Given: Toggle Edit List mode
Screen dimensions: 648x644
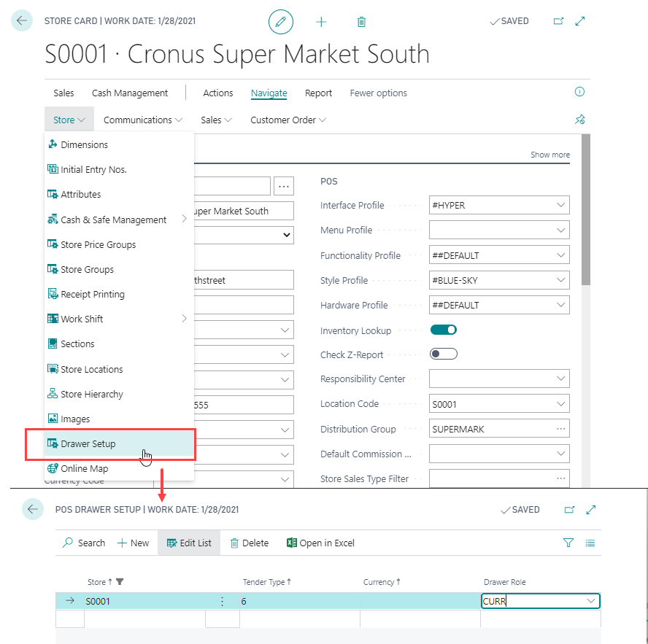Looking at the screenshot, I should tap(189, 543).
